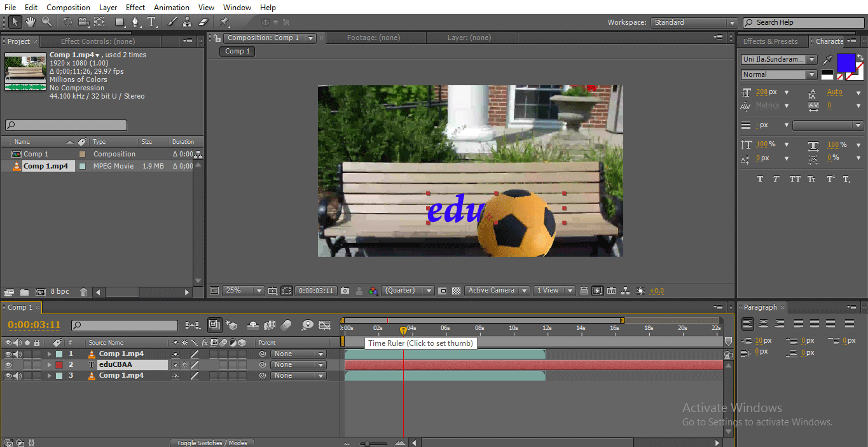Toggle the region of interest button

tap(287, 291)
